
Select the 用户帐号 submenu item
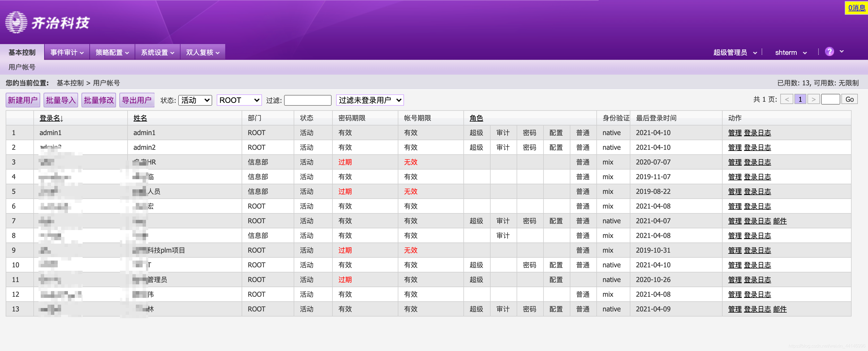tap(22, 67)
